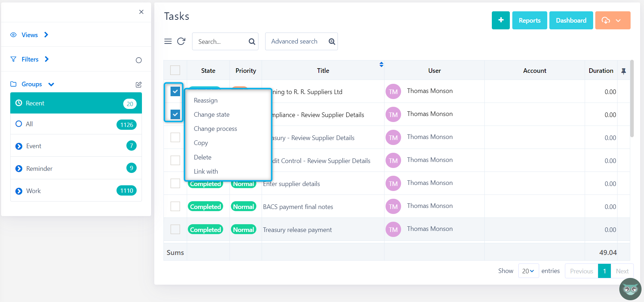This screenshot has height=302, width=644.
Task: Click Normal badge for Treasury release payment
Action: pos(243,230)
